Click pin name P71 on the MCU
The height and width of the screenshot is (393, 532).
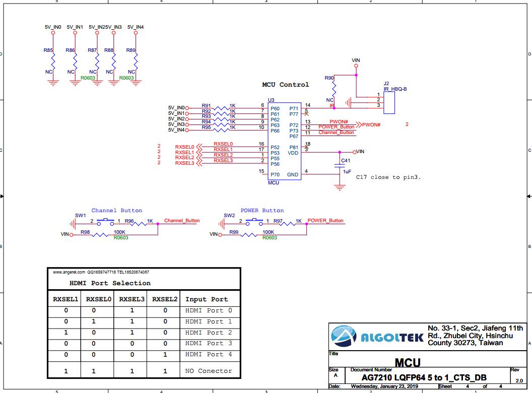294,109
